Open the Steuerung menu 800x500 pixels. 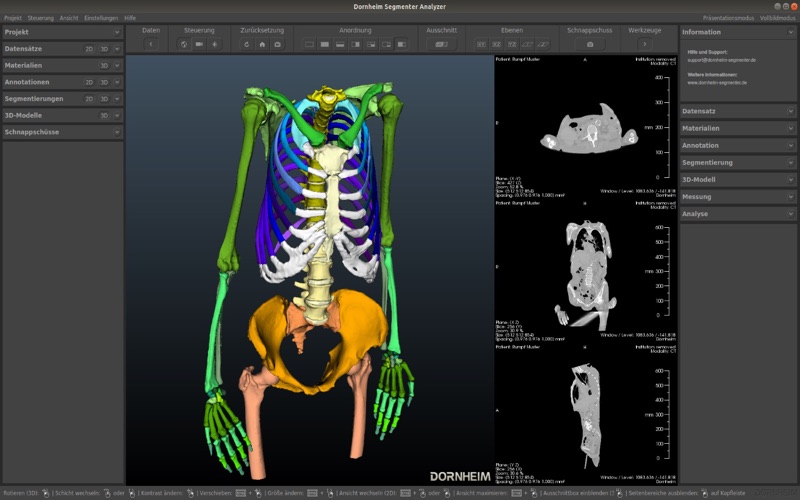(x=40, y=18)
